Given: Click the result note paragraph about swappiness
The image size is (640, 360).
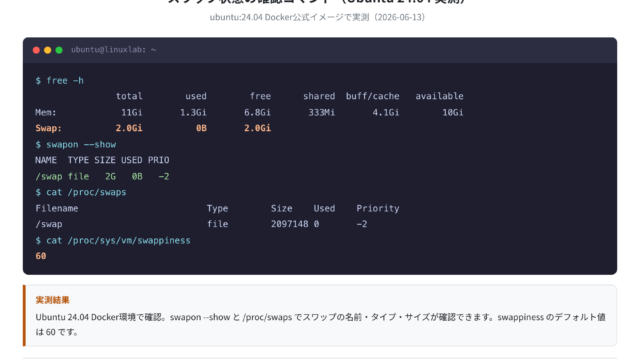Looking at the screenshot, I should 320,324.
